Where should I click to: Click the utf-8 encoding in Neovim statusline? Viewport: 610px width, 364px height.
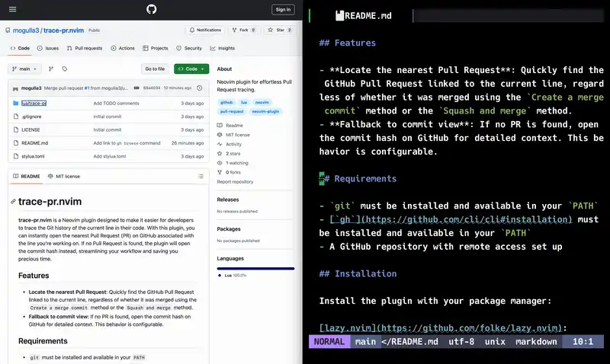point(461,342)
